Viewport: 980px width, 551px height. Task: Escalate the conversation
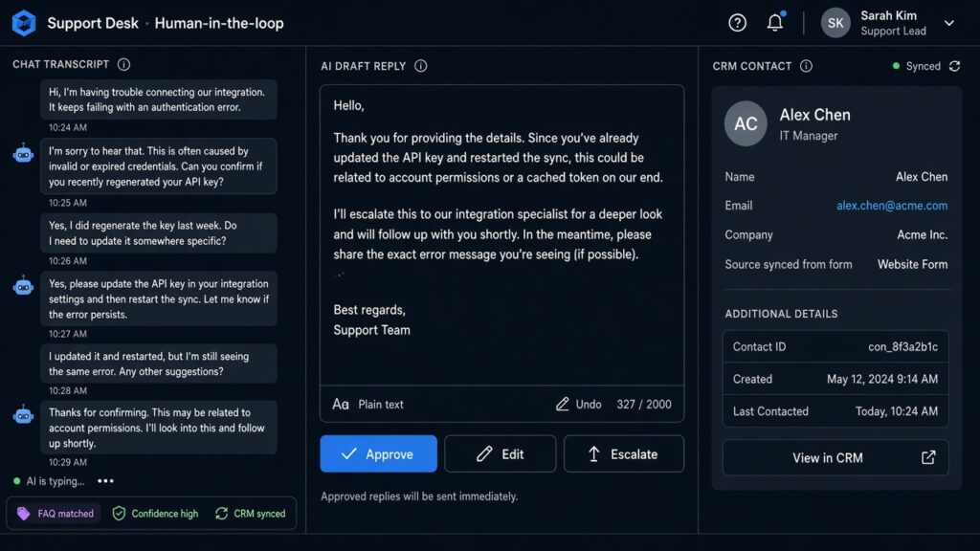tap(624, 454)
